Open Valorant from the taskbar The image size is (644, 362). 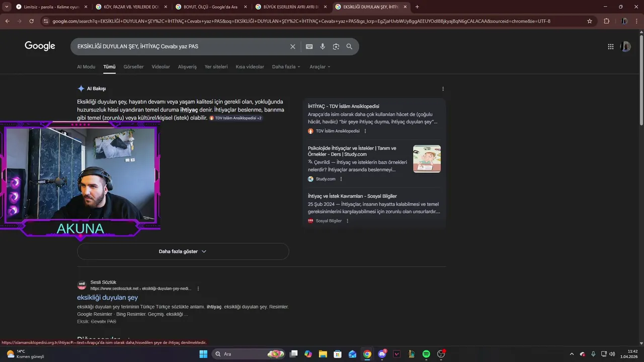(397, 354)
